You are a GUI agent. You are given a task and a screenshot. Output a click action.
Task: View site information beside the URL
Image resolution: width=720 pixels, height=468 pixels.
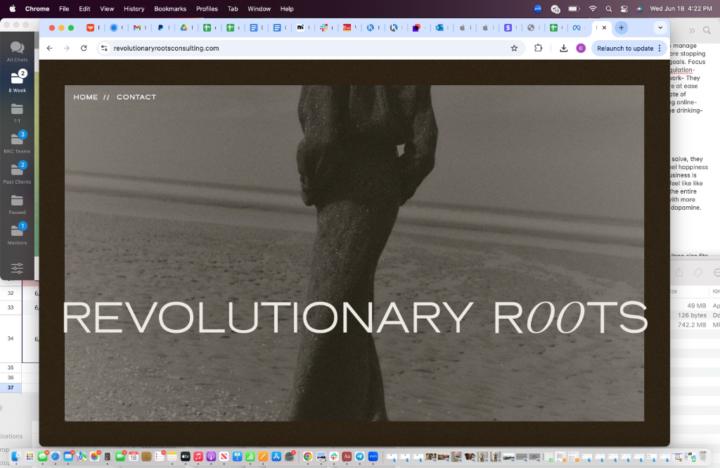click(104, 48)
